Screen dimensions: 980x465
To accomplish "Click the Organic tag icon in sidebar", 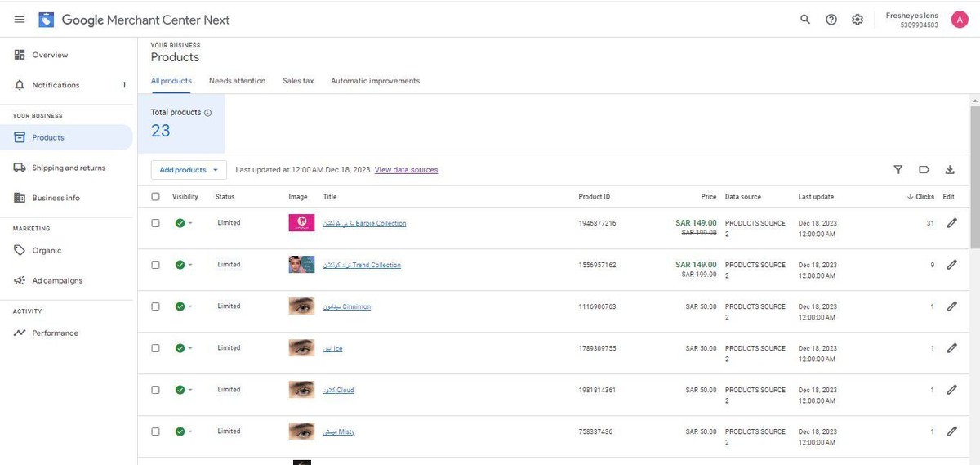I will pyautogui.click(x=20, y=250).
